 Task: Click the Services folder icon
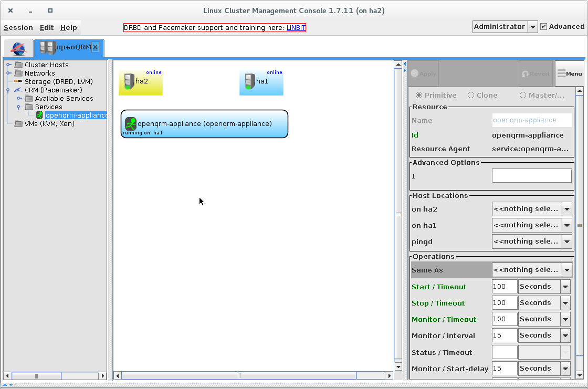(29, 107)
